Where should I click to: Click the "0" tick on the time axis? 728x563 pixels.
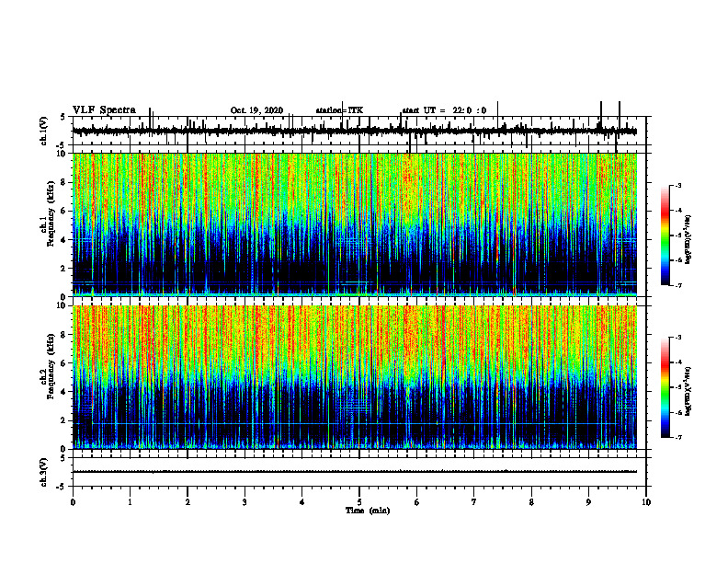tap(73, 502)
